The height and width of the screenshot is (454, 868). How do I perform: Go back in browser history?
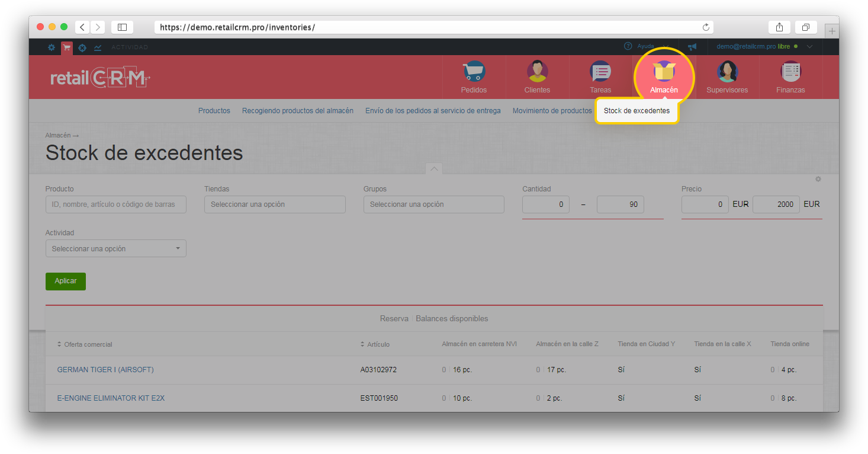pos(82,27)
